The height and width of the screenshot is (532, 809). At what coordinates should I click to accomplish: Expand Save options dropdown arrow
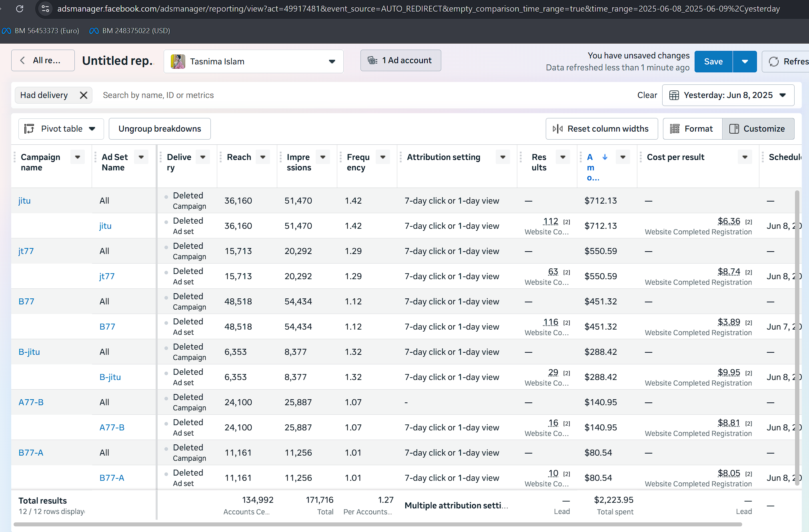click(x=745, y=62)
